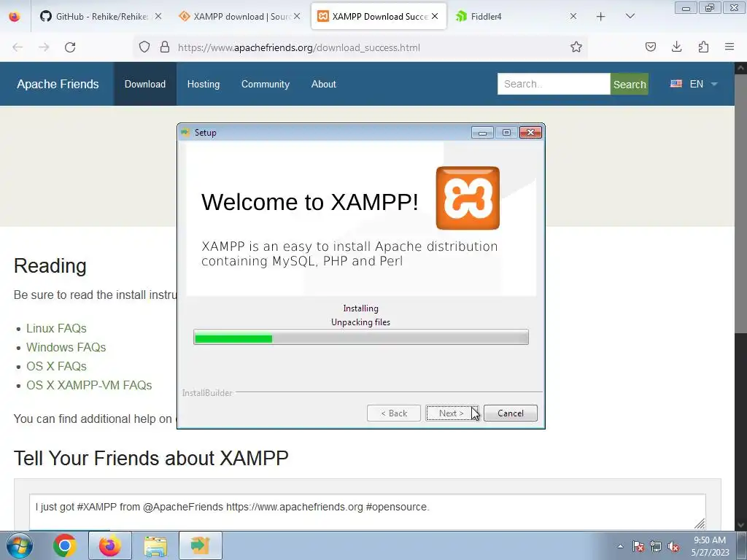Click the muted volume tray icon
The image size is (747, 560).
coord(673,546)
